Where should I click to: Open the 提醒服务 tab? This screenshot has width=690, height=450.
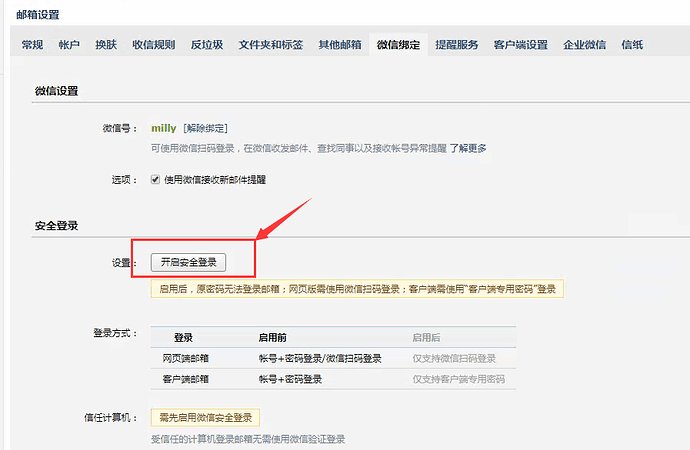pos(456,45)
